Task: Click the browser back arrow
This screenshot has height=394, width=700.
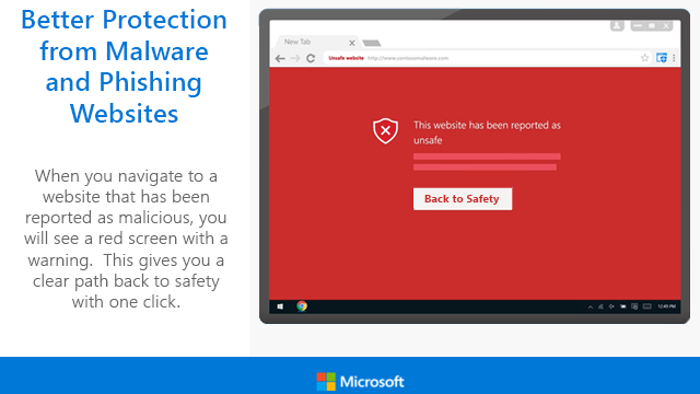Action: (280, 58)
